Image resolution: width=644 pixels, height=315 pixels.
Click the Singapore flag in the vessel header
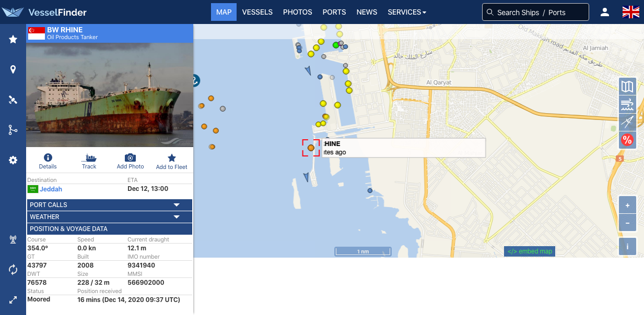coord(37,33)
